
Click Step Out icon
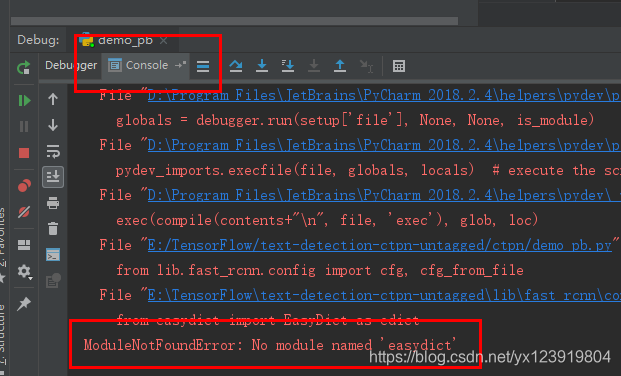tap(340, 66)
